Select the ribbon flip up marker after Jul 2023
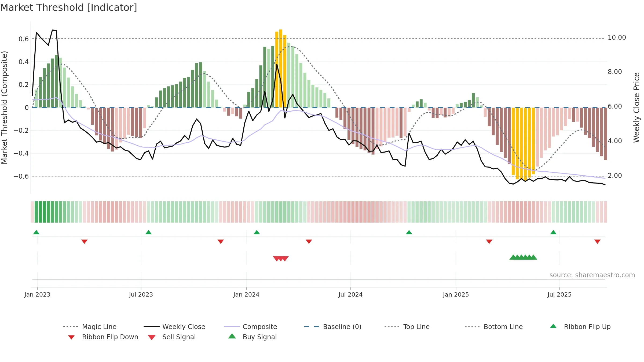This screenshot has width=644, height=362. [148, 232]
